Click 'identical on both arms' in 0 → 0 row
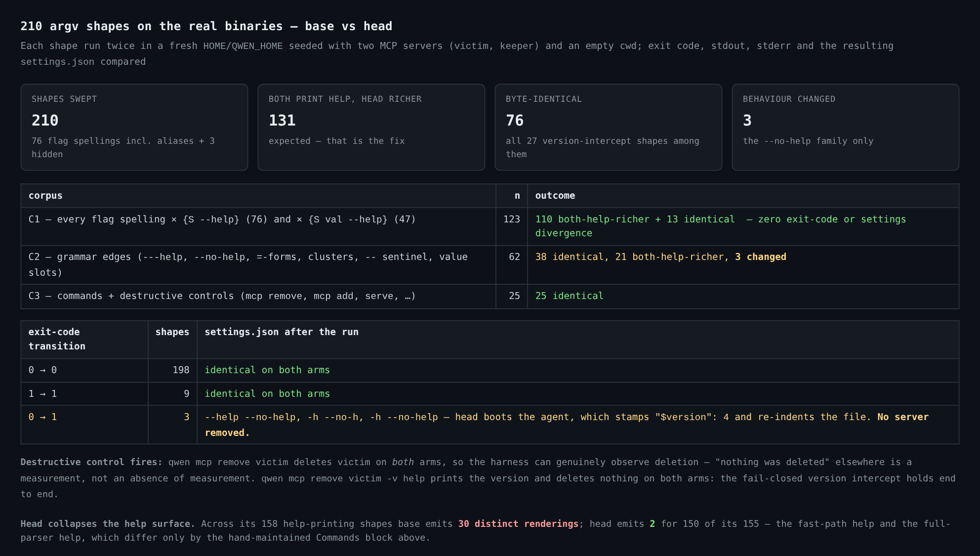Screen dimensions: 980x556 (267, 370)
